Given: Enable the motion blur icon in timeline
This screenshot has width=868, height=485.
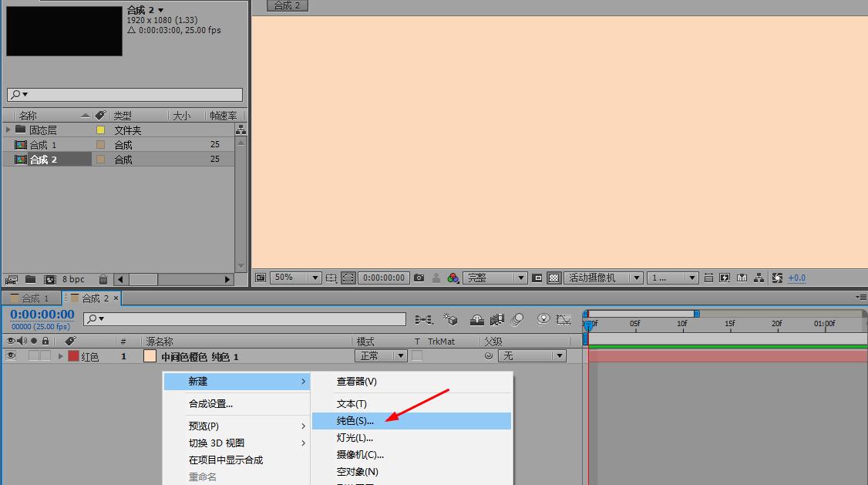Looking at the screenshot, I should (x=517, y=319).
